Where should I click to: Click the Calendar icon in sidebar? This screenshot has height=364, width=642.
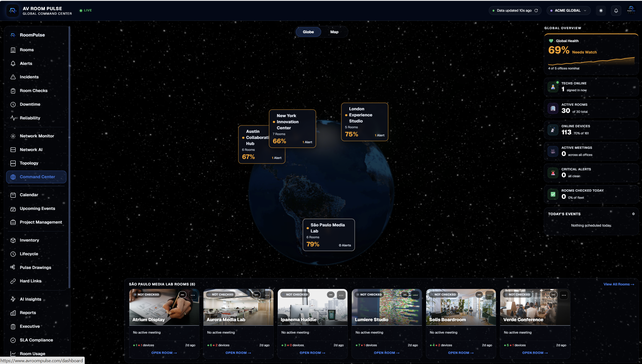point(13,195)
